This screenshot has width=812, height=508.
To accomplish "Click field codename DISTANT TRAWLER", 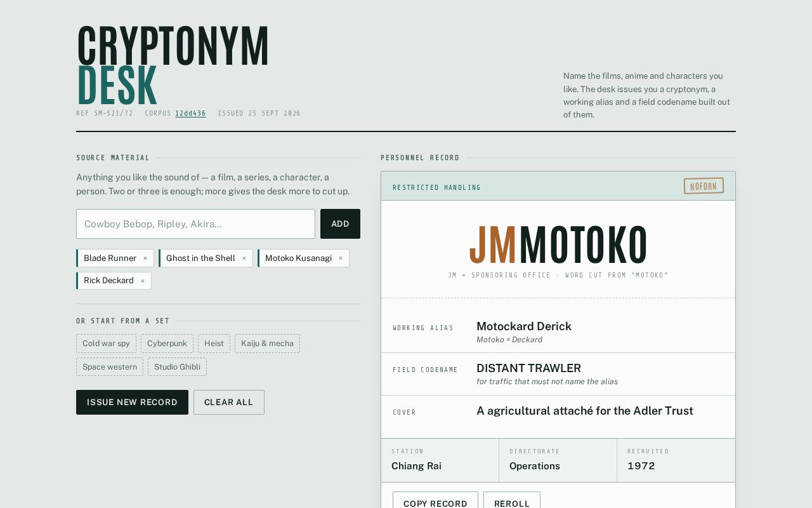I will [x=528, y=368].
